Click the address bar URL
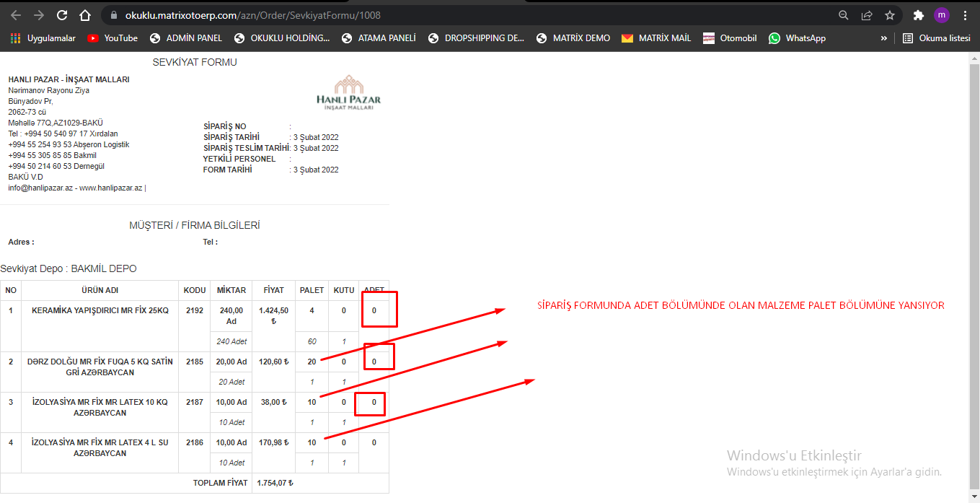The height and width of the screenshot is (503, 980). tap(252, 15)
